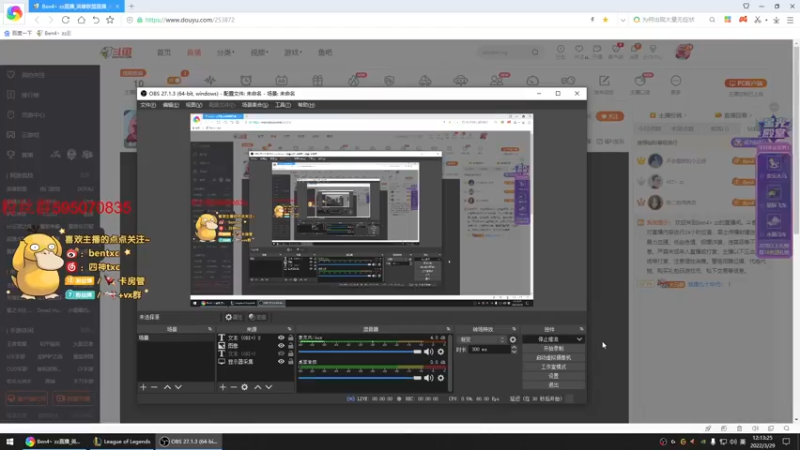Open the 游戏 dropdown on Douyu nav
Image resolution: width=800 pixels, height=450 pixels.
[293, 53]
